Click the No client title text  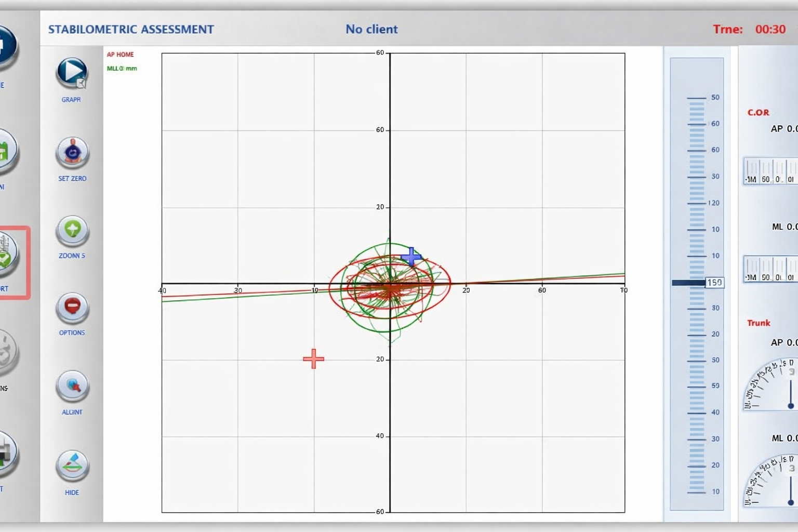[371, 29]
